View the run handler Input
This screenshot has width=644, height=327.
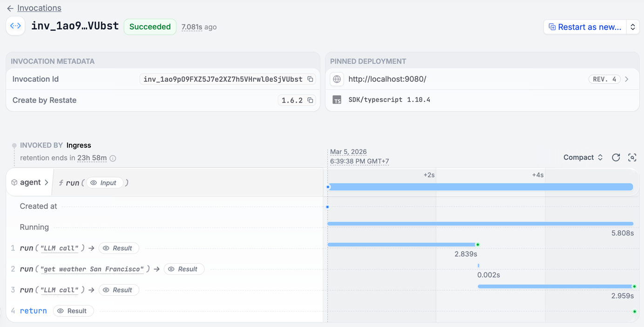104,183
